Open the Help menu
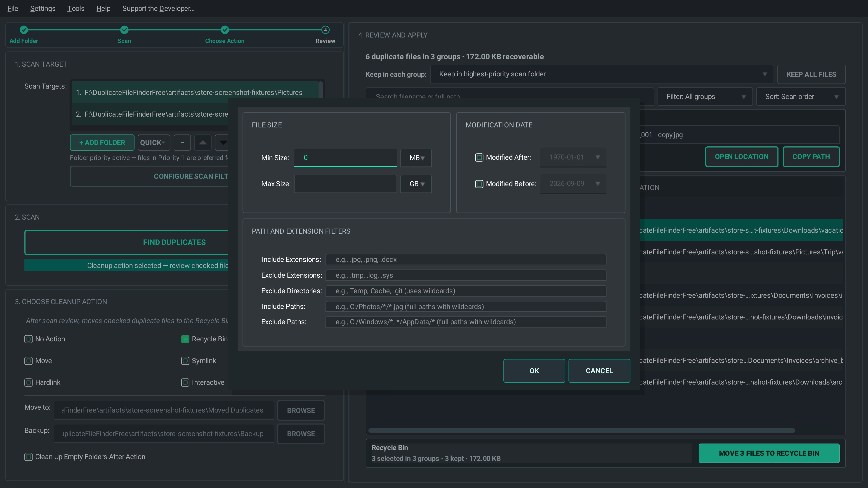Screen dimensions: 868x488 (104, 8)
